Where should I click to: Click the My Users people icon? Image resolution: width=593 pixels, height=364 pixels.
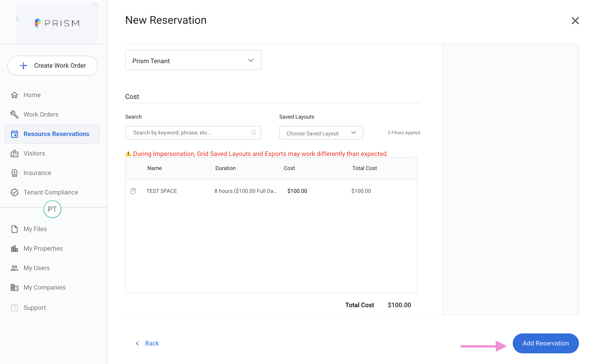15,268
